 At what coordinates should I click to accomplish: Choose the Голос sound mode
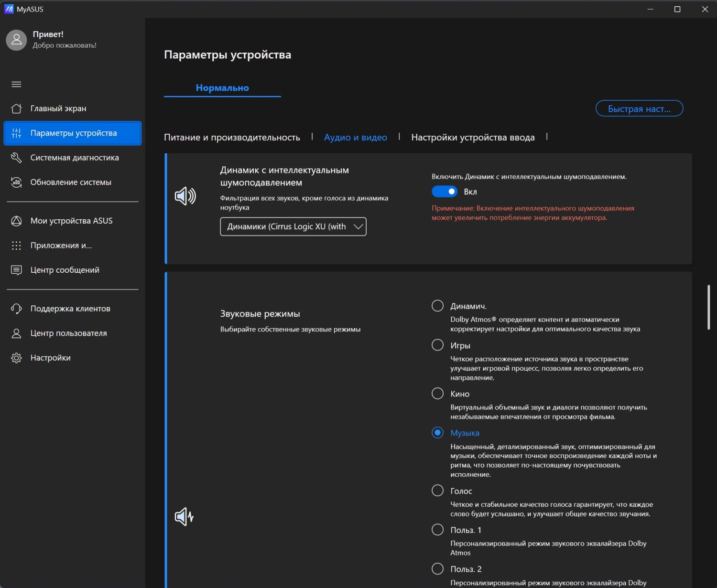click(437, 491)
